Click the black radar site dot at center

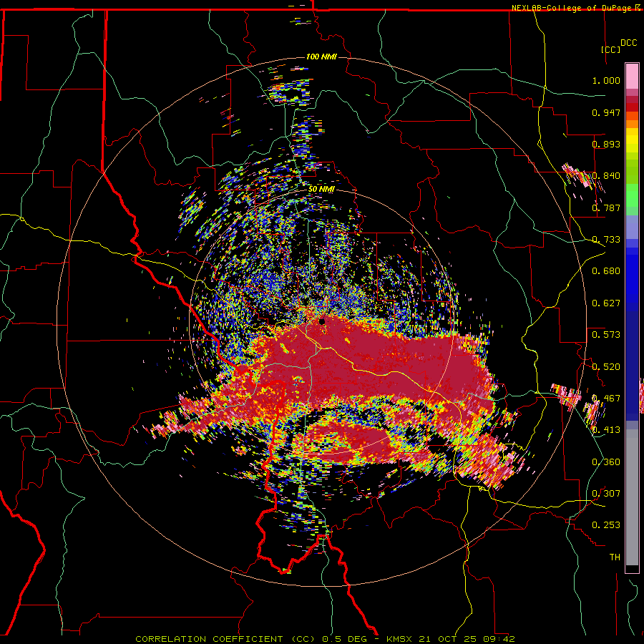322,321
